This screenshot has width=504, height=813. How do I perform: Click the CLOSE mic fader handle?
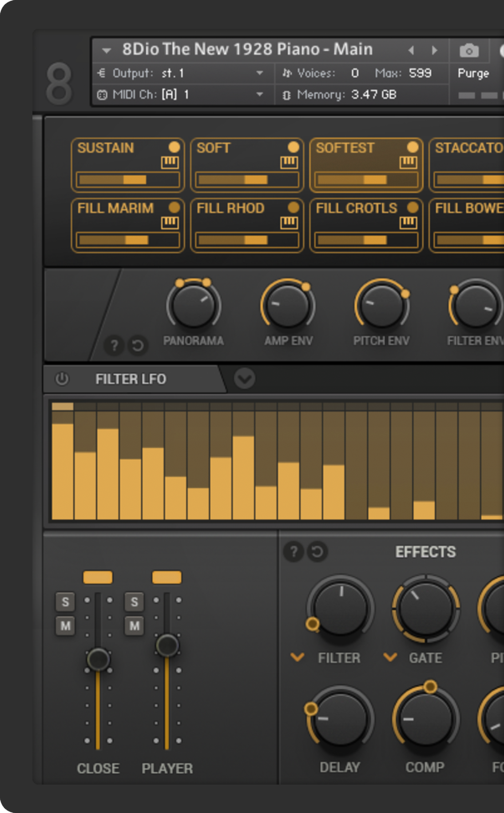[98, 658]
